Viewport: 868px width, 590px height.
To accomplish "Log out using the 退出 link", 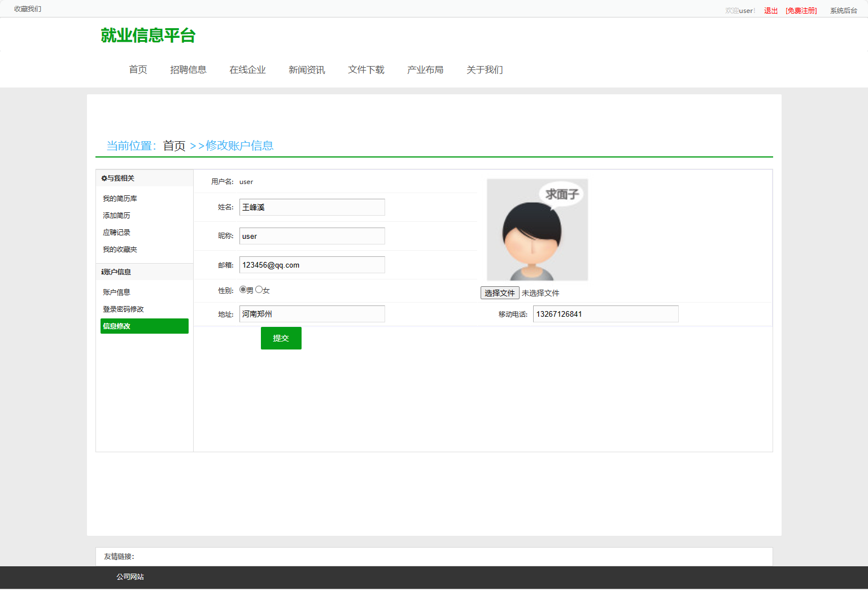I will click(770, 10).
